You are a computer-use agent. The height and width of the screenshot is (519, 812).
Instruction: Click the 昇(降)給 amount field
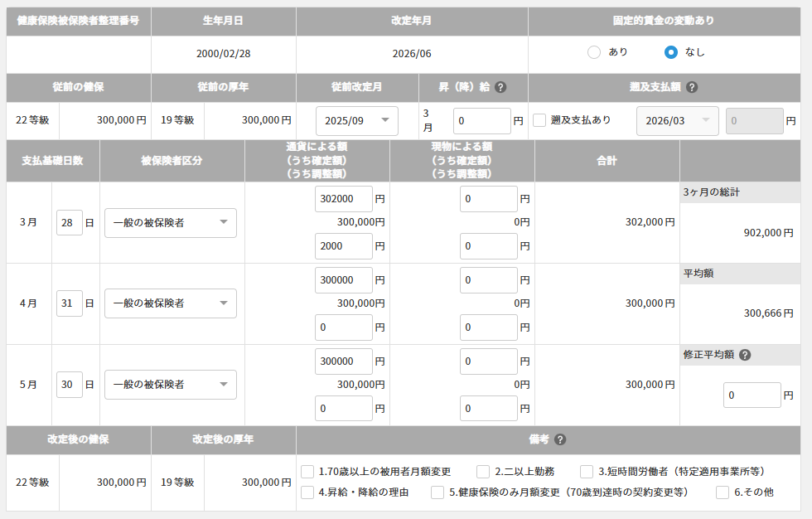[x=481, y=121]
